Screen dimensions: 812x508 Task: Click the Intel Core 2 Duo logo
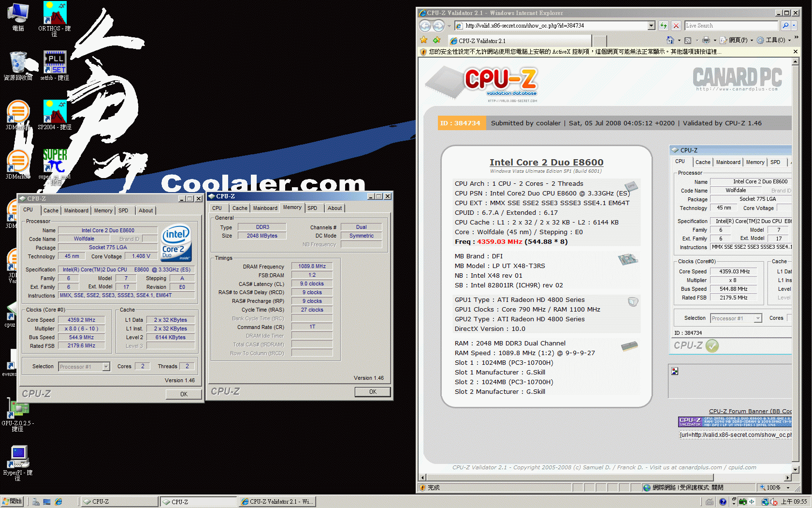(176, 243)
